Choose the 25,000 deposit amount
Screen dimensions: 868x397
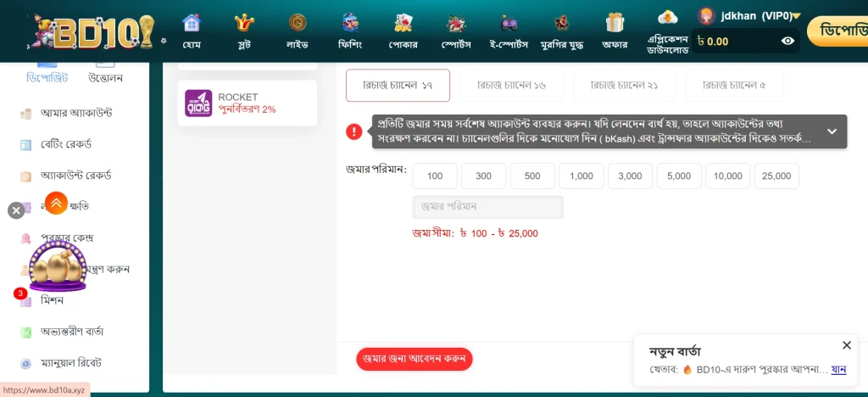[x=776, y=176]
